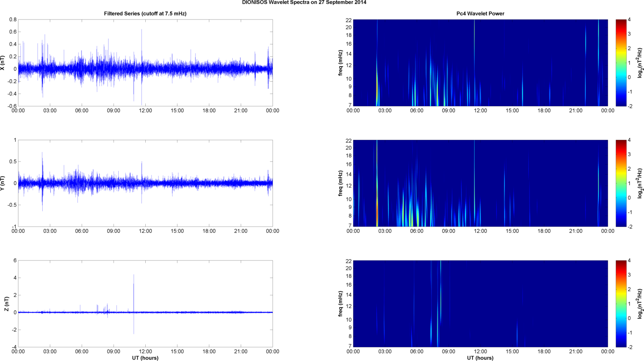Screen dimensions: 644x361
Task: Select the Y component filtered time series plot
Action: pos(145,183)
